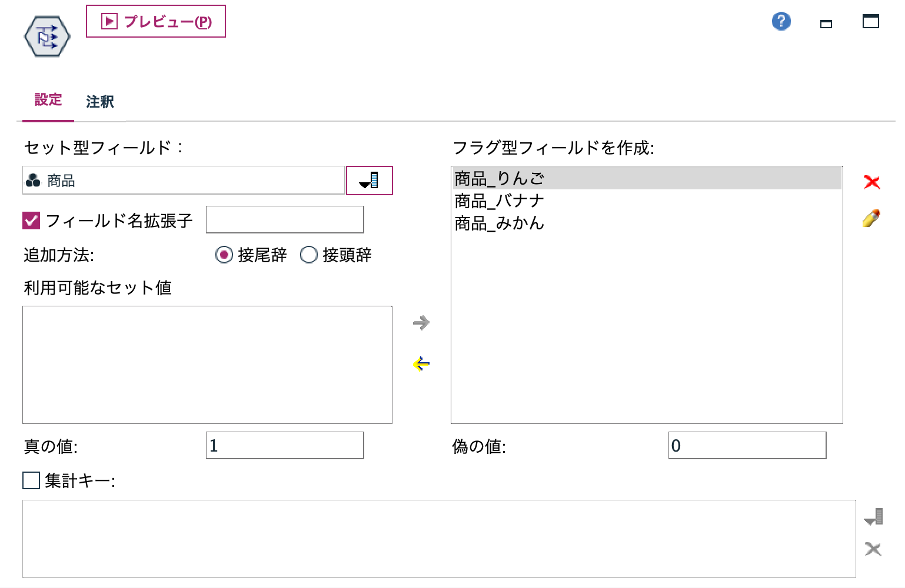Clear aggregation key with X icon
Viewport: 905px width, 588px height.
(x=873, y=550)
